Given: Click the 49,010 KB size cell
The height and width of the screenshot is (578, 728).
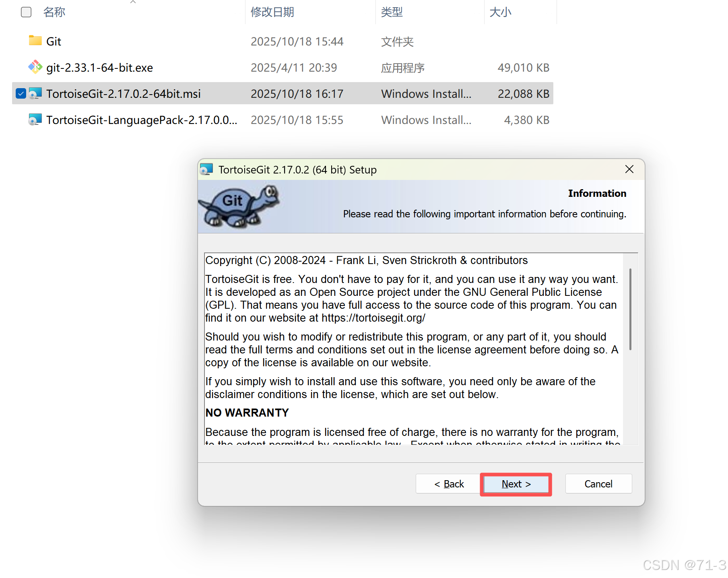Looking at the screenshot, I should tap(524, 68).
